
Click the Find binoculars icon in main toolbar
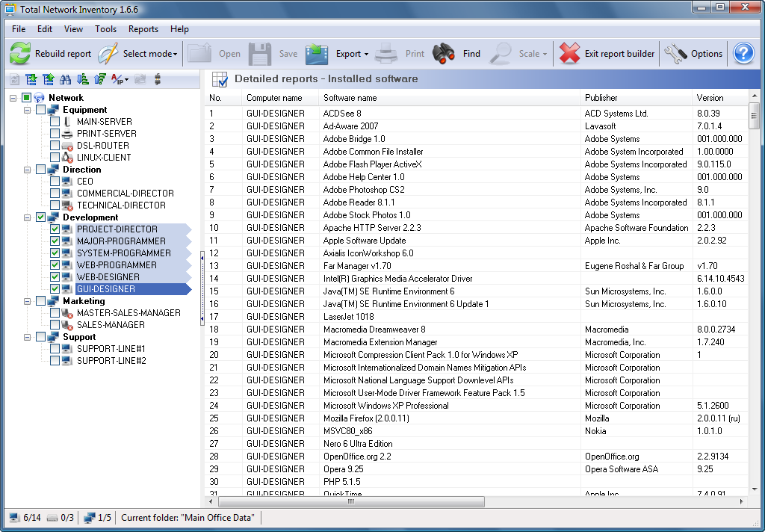[x=444, y=53]
